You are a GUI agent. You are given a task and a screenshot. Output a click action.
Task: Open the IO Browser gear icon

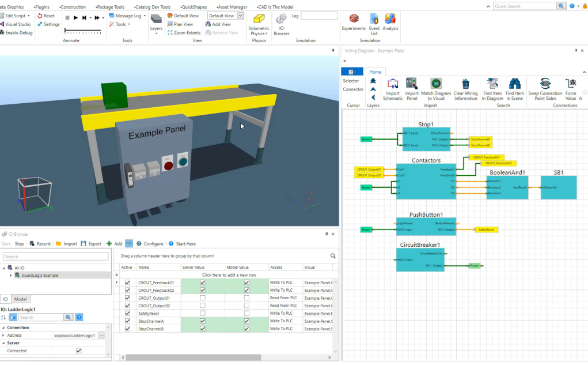(281, 19)
